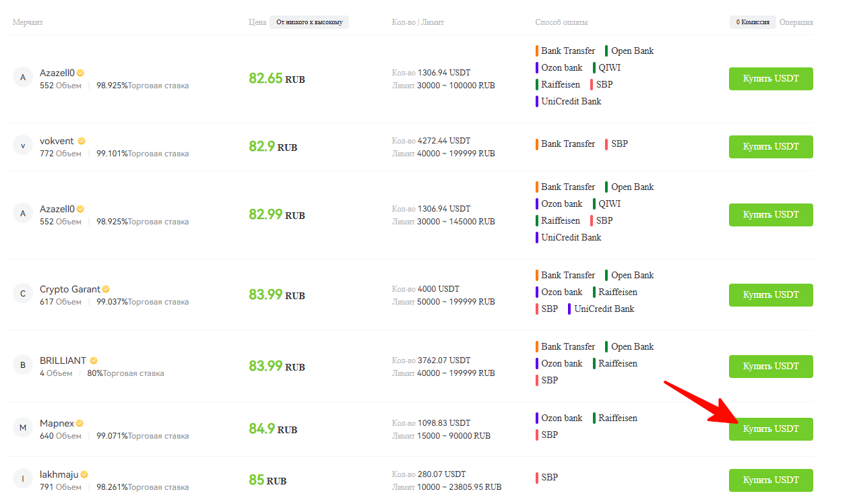The image size is (855, 504).
Task: Click the lakhmaju merchant avatar icon
Action: click(x=23, y=479)
